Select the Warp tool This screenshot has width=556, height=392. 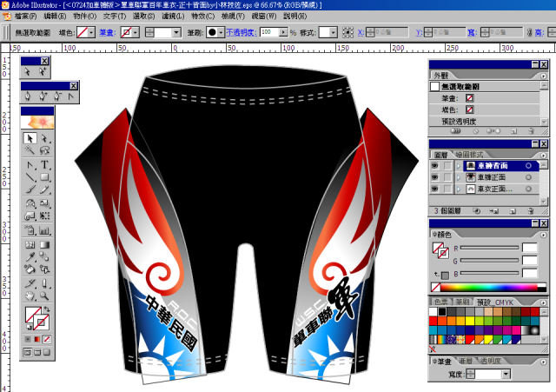coord(30,216)
